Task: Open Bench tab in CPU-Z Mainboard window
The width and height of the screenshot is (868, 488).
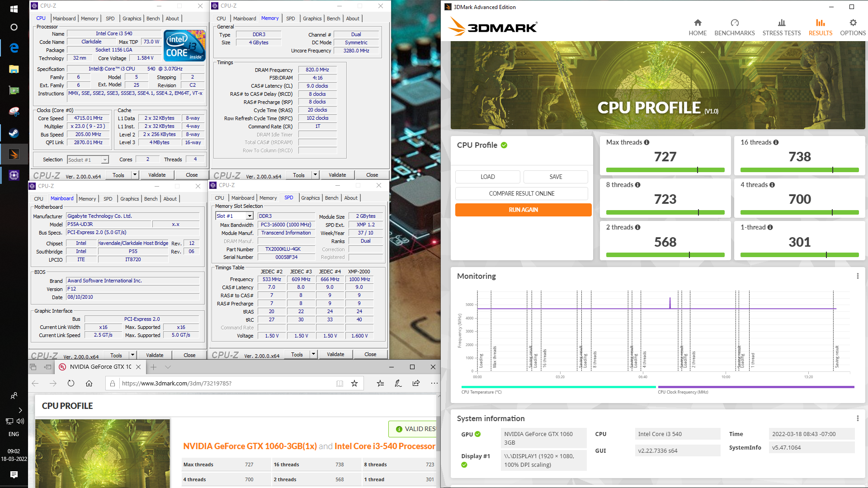Action: (x=151, y=199)
